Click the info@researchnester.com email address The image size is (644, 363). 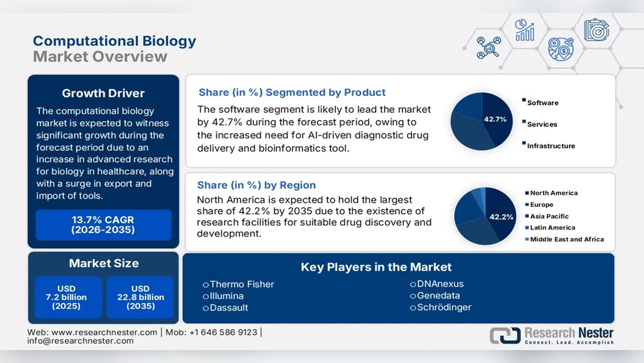80,341
